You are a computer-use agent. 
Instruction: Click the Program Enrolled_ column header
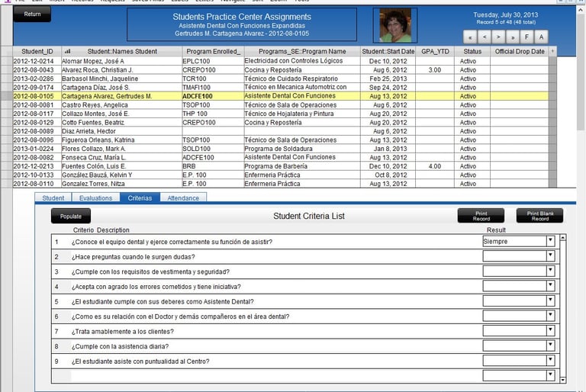click(214, 51)
